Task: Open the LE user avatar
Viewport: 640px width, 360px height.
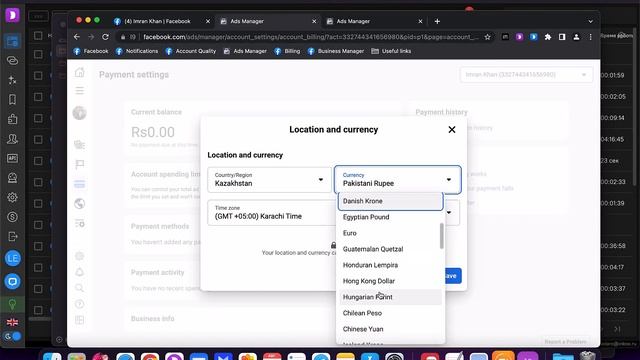Action: tap(13, 258)
